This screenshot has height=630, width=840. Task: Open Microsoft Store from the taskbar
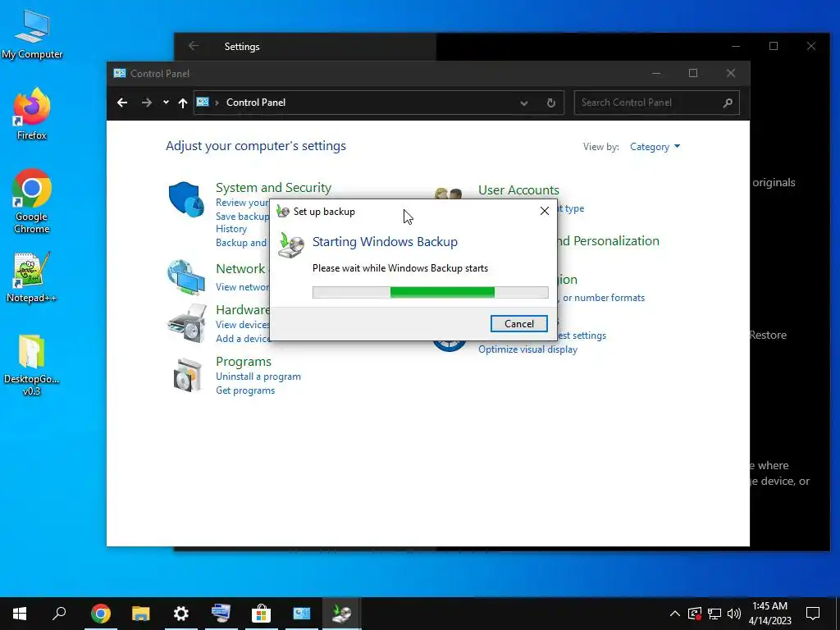click(x=262, y=614)
